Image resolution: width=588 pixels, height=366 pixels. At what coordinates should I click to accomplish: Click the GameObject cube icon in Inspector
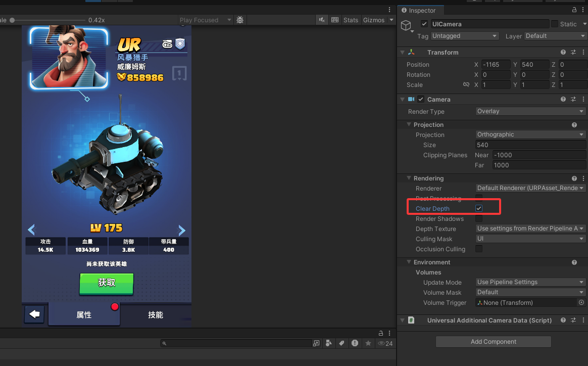coord(406,25)
